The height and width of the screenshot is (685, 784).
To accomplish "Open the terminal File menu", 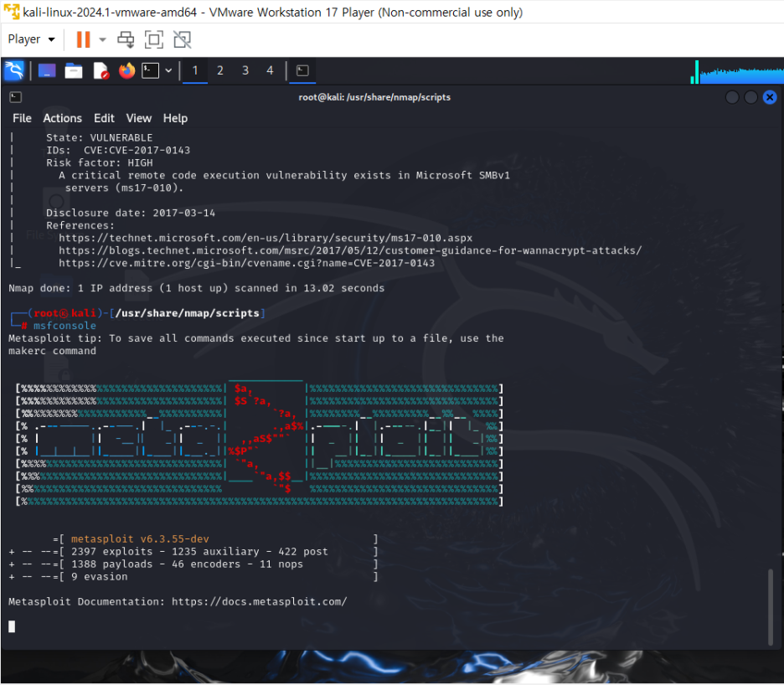I will click(x=22, y=118).
